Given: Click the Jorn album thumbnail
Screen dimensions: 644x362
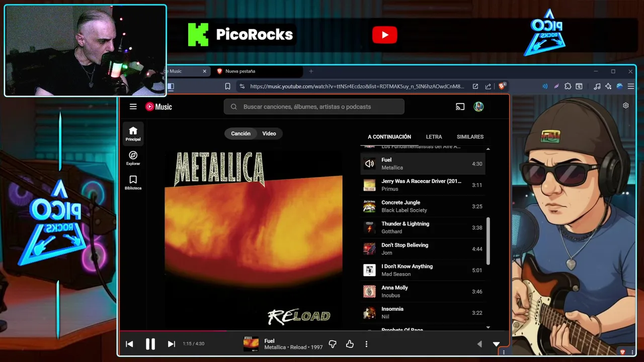Looking at the screenshot, I should (x=369, y=249).
